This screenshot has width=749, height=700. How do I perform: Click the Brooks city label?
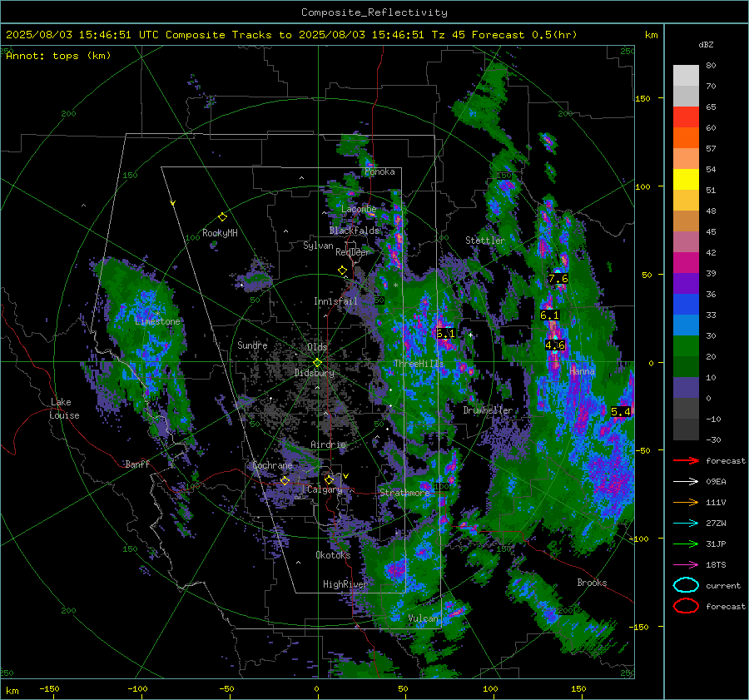click(x=592, y=583)
